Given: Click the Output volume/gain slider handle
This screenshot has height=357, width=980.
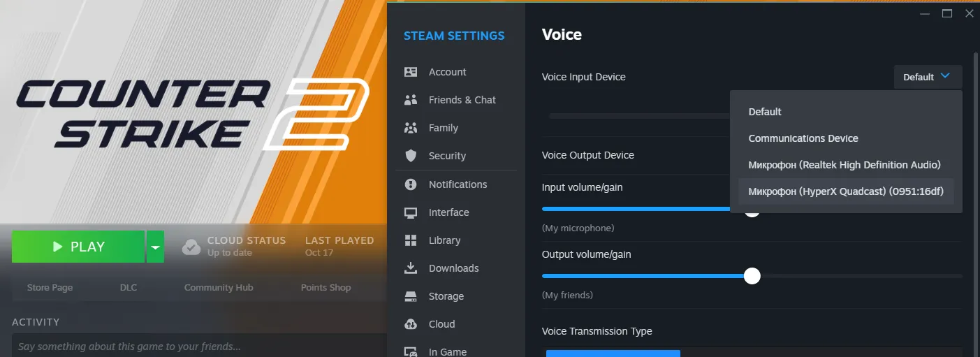Looking at the screenshot, I should (x=752, y=276).
